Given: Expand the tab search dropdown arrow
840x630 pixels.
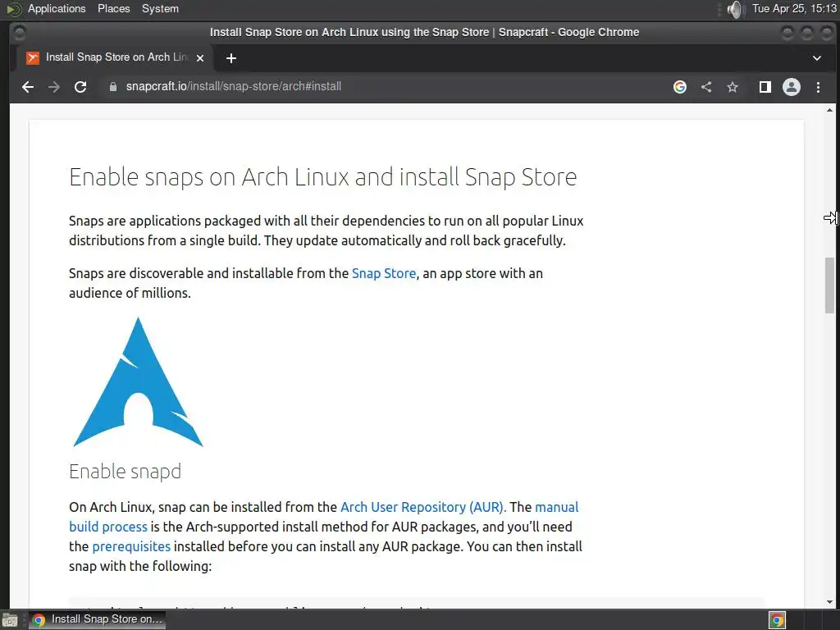Looking at the screenshot, I should (x=817, y=58).
